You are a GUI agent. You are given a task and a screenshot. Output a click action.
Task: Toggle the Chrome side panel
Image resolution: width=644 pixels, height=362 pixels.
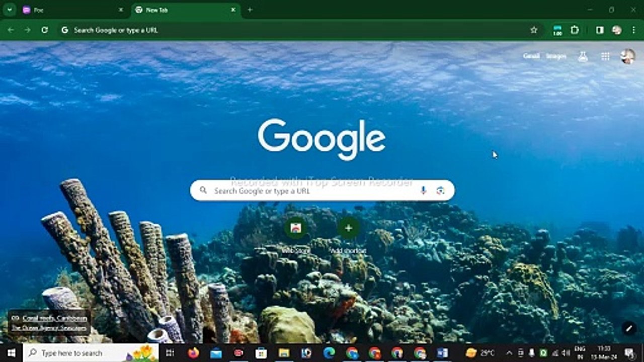point(600,30)
